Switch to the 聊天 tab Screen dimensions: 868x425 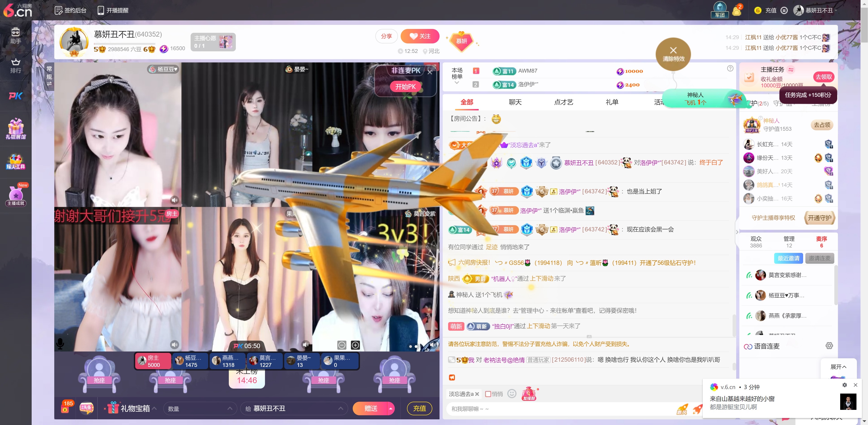[x=515, y=102]
